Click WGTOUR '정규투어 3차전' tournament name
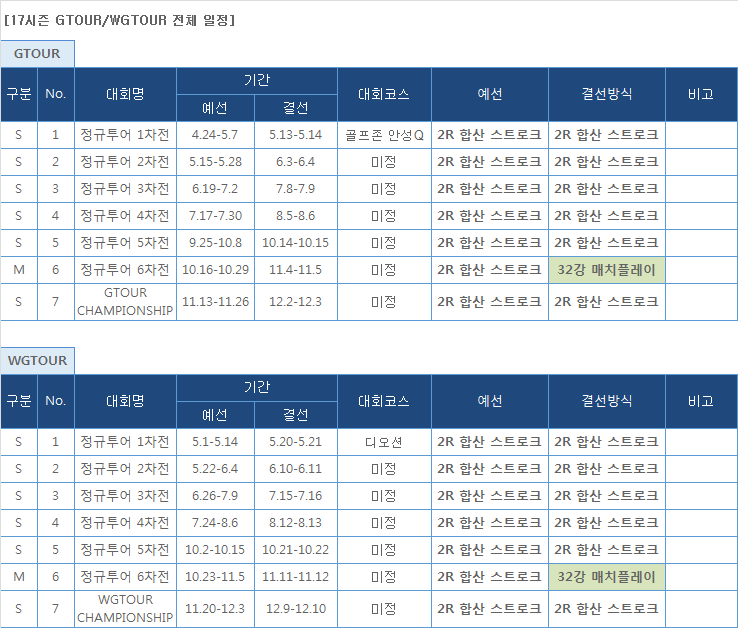The width and height of the screenshot is (738, 628). (125, 496)
